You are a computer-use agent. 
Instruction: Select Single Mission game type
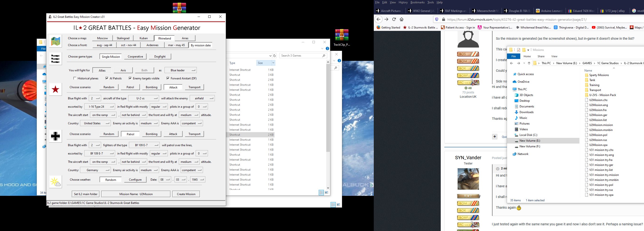point(111,57)
